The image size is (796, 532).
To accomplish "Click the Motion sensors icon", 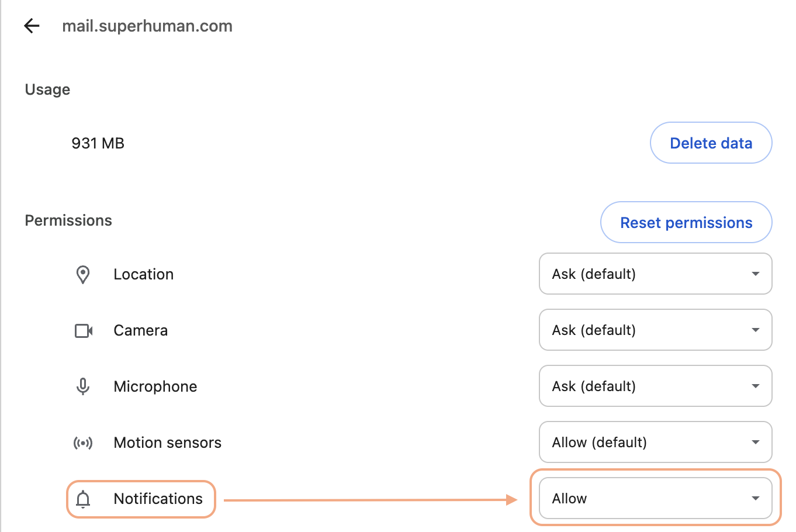I will (x=83, y=443).
